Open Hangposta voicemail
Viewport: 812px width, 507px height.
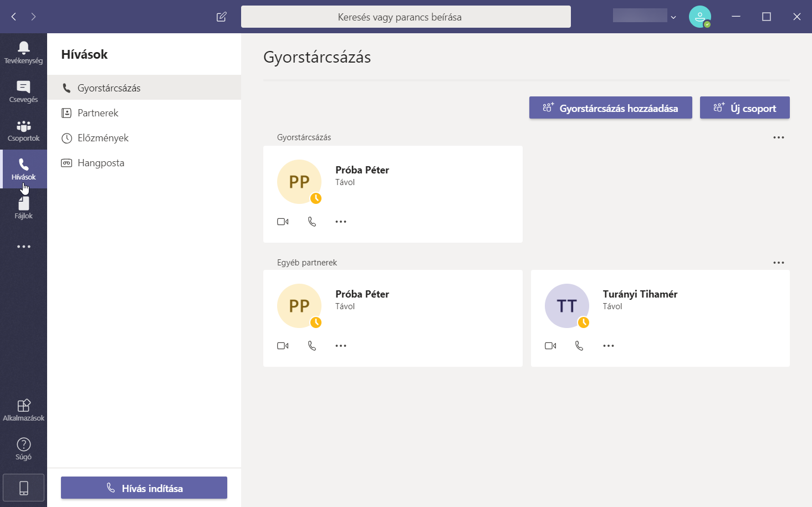click(100, 163)
